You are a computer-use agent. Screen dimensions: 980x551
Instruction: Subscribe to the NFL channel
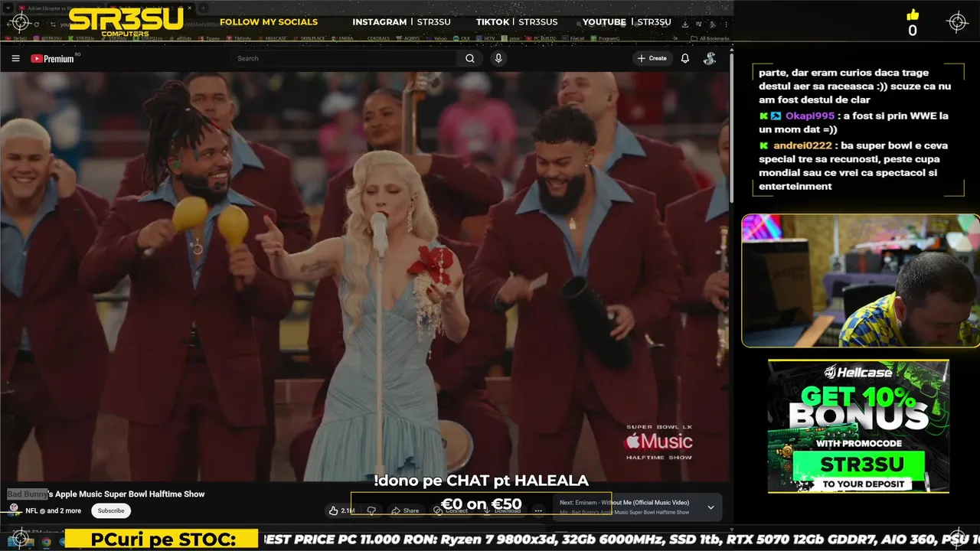pyautogui.click(x=111, y=510)
